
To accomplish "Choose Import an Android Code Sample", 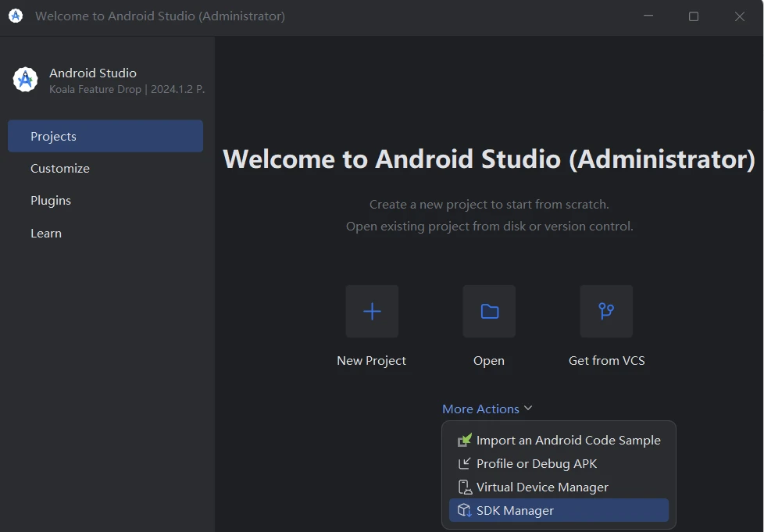I will click(559, 440).
